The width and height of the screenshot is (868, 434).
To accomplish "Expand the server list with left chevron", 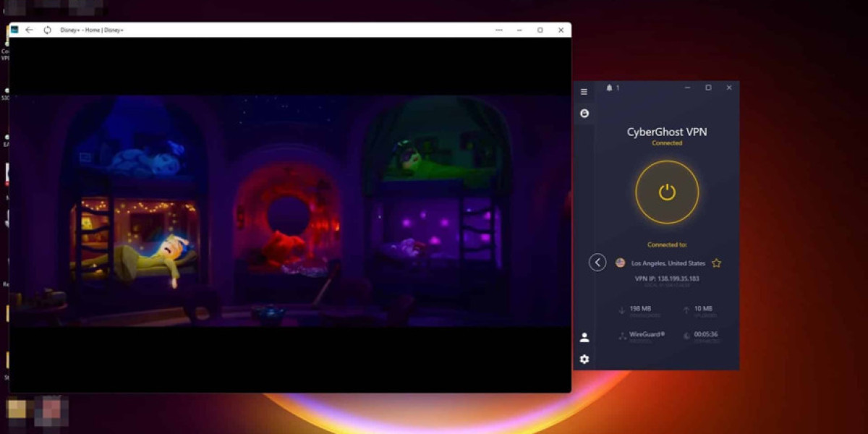I will 597,263.
